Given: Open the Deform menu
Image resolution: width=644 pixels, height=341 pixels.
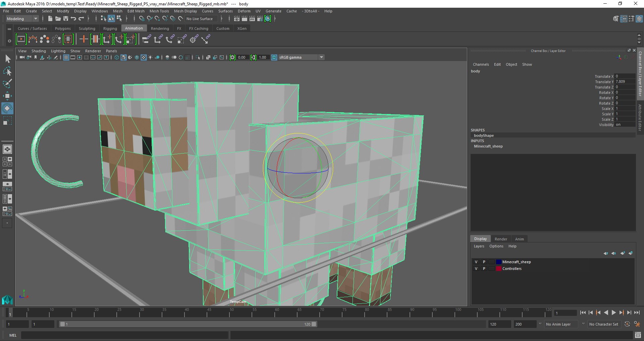Looking at the screenshot, I should pos(244,11).
